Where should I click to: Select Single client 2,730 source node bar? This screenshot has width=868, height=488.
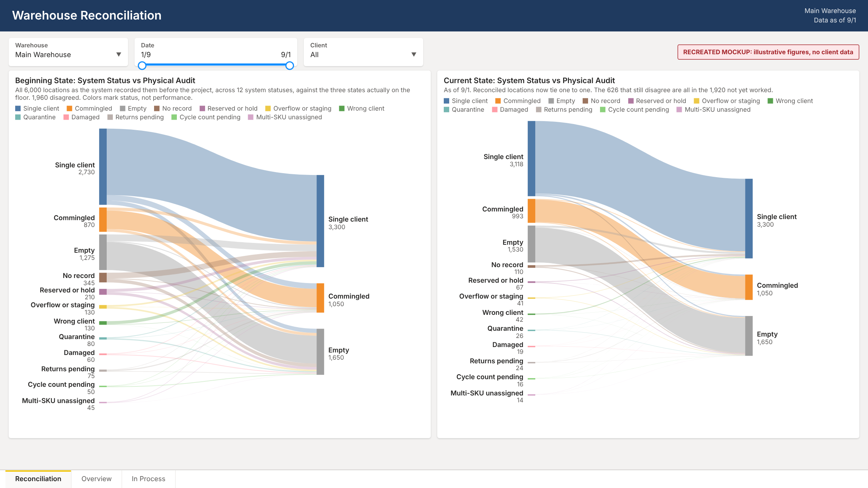103,167
